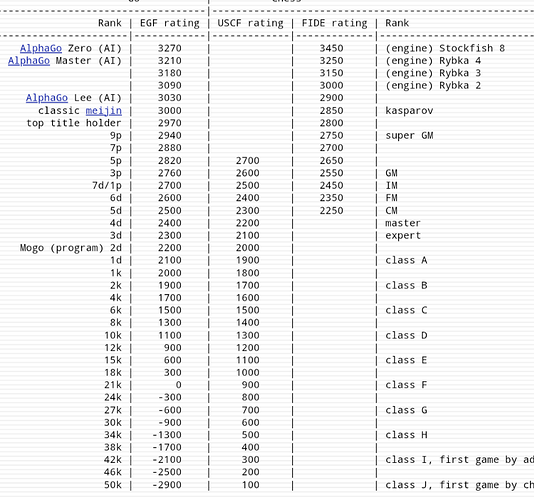534x500 pixels.
Task: Click the GM chess rank
Action: (391, 173)
